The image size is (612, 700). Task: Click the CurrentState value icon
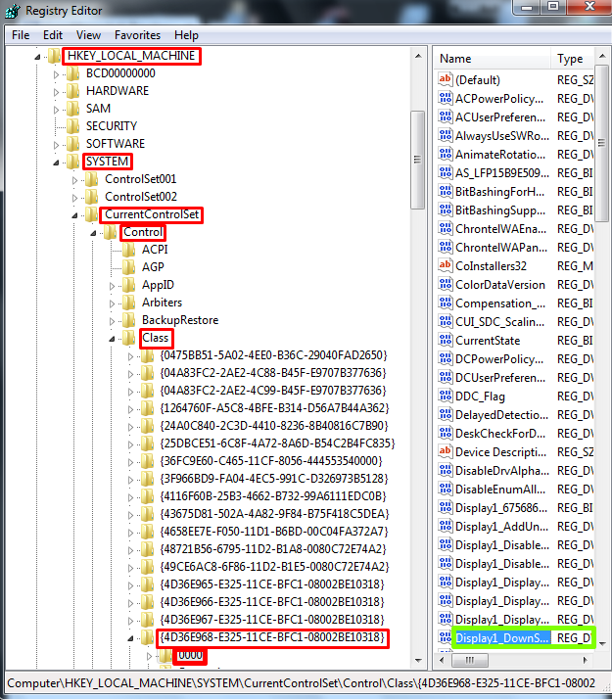click(446, 340)
